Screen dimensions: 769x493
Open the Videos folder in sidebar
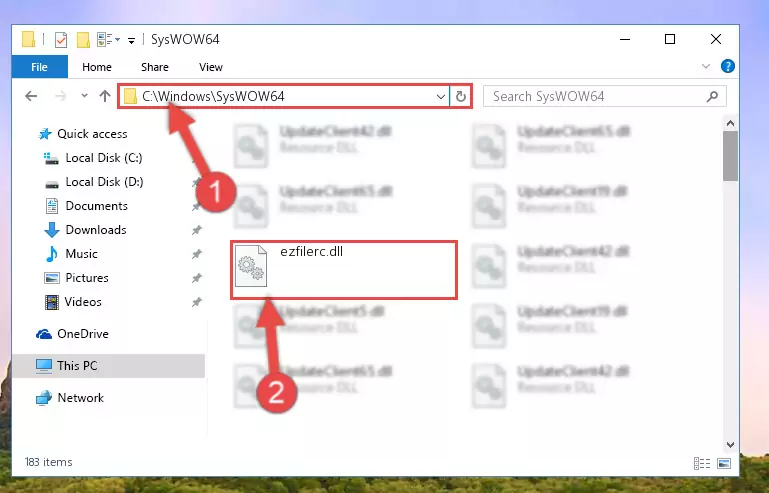[x=83, y=302]
